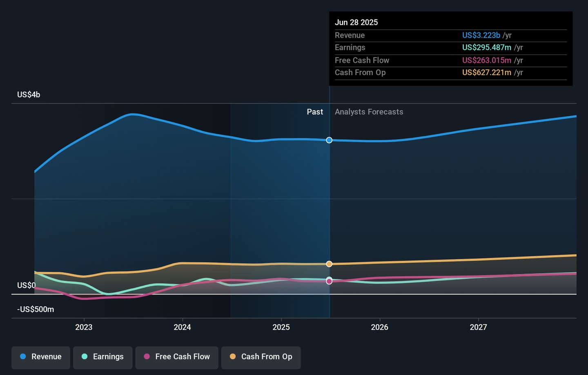Image resolution: width=588 pixels, height=375 pixels.
Task: Click the US$295.487m earnings value in the tooltip
Action: 486,48
